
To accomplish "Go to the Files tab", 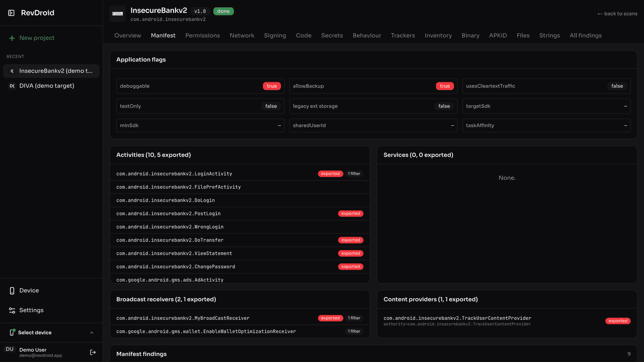I will (523, 36).
